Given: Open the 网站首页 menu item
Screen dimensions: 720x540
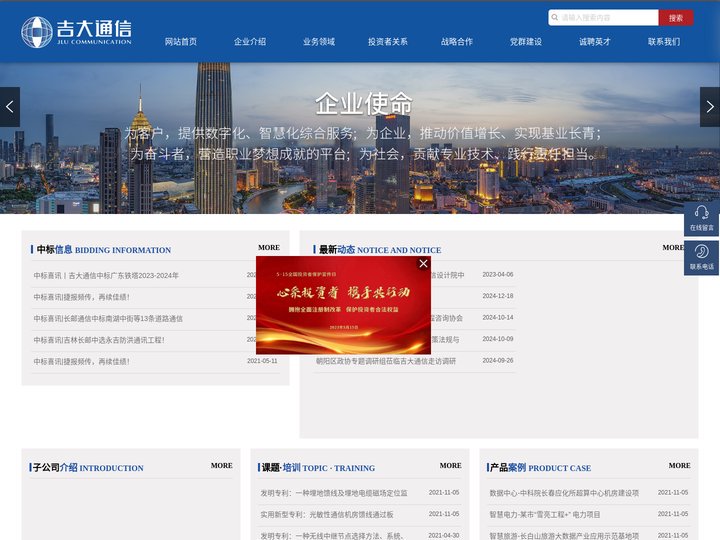Looking at the screenshot, I should pyautogui.click(x=181, y=42).
